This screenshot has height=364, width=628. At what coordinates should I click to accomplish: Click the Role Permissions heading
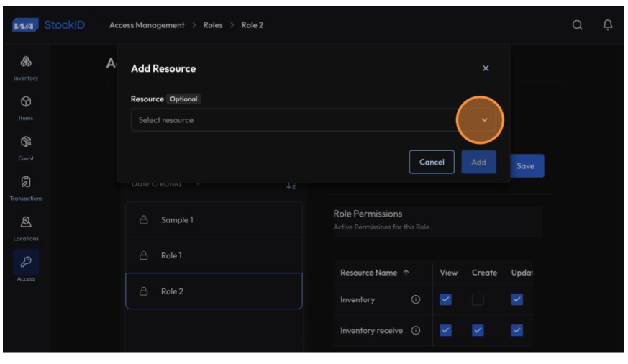pos(368,214)
